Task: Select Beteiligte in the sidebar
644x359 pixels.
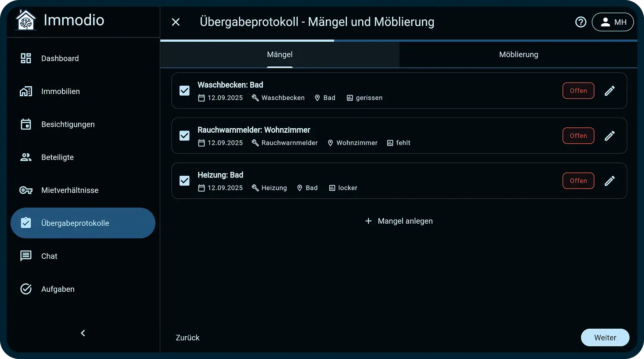Action: (83, 157)
